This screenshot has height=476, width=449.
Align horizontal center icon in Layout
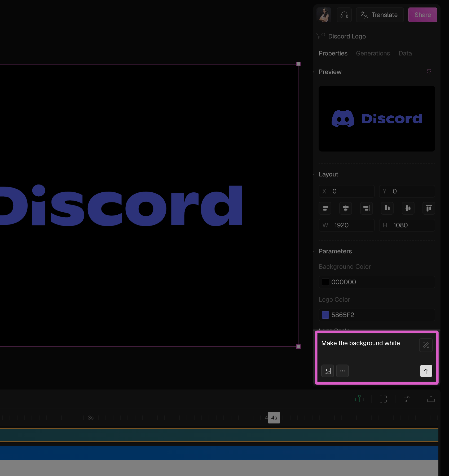click(346, 208)
